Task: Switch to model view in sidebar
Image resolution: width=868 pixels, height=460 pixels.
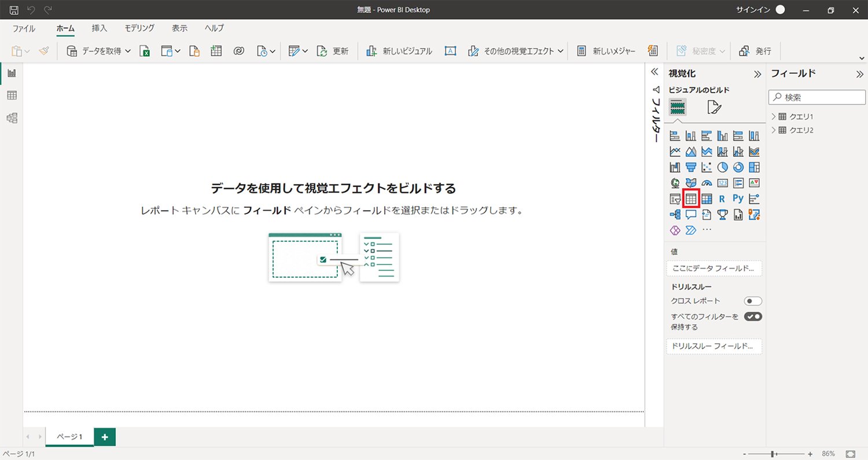Action: (x=12, y=118)
